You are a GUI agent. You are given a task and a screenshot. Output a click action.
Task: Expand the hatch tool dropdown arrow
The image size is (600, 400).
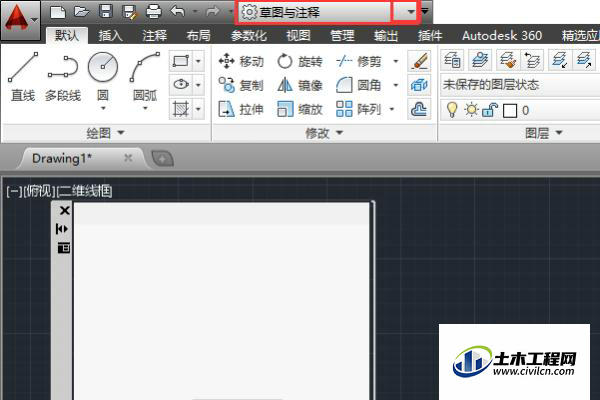198,109
